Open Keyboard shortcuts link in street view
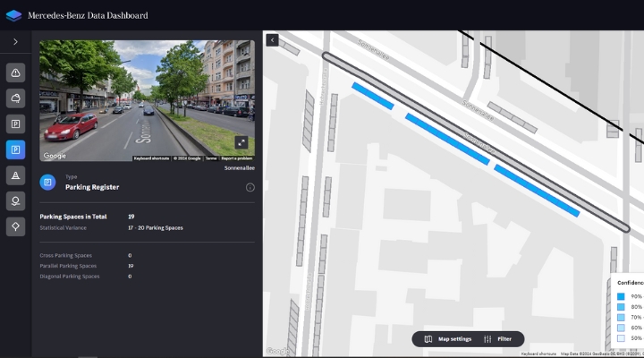Image resolution: width=644 pixels, height=358 pixels. 151,158
